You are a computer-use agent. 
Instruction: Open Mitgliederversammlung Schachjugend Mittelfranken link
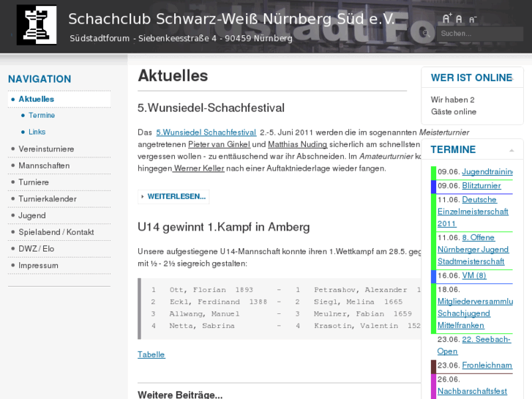pos(475,313)
